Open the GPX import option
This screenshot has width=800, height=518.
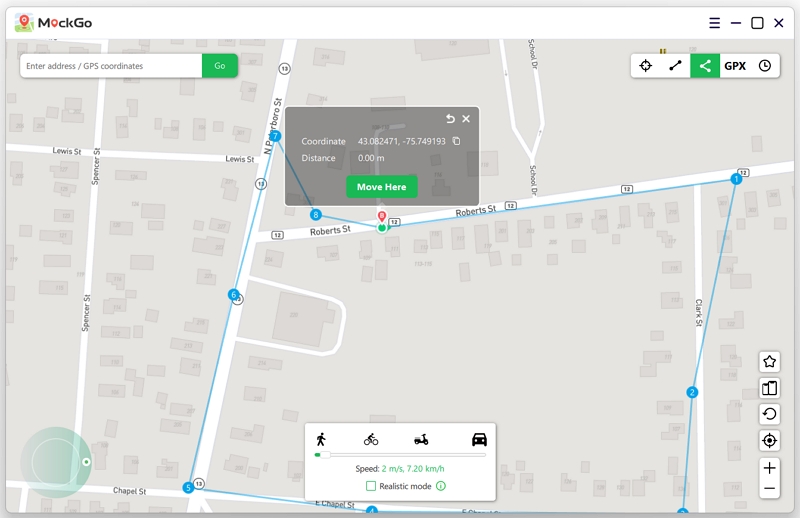tap(735, 66)
